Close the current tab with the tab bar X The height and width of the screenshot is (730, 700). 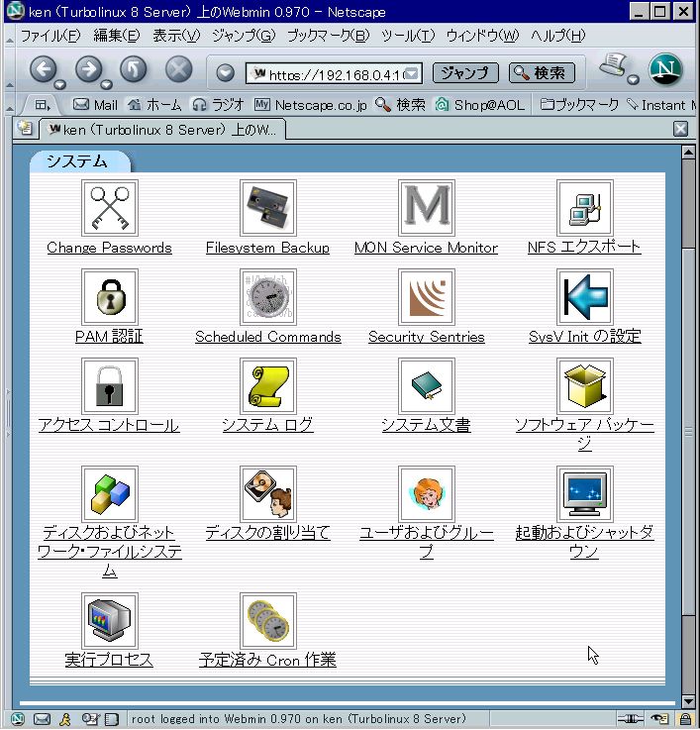(680, 129)
